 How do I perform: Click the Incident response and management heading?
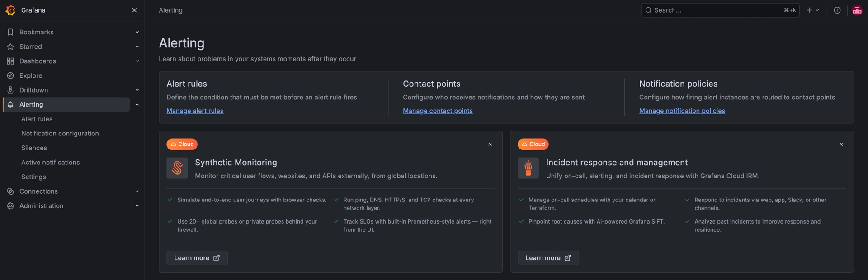coord(617,163)
